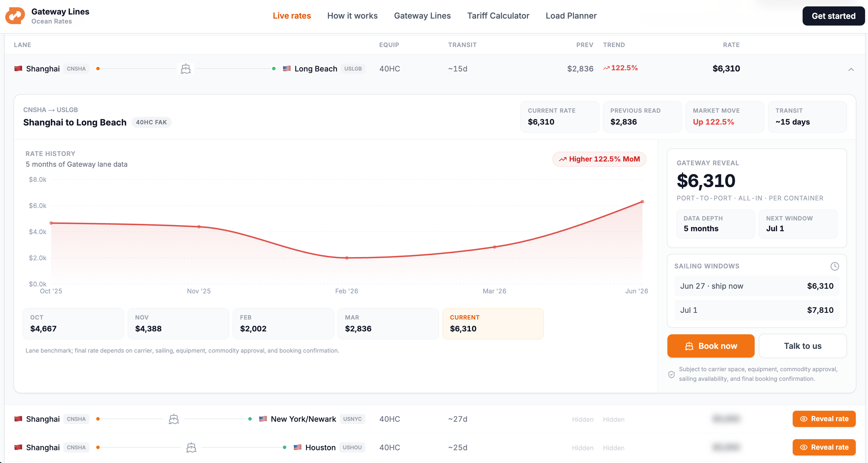Click the ship icon on New York/Newark lane
The height and width of the screenshot is (463, 868).
174,419
